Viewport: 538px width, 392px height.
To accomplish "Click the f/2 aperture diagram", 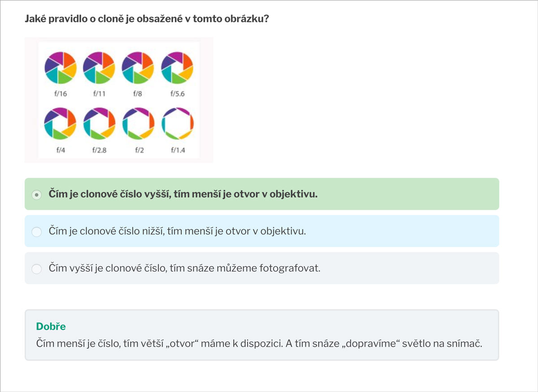I will pos(138,124).
